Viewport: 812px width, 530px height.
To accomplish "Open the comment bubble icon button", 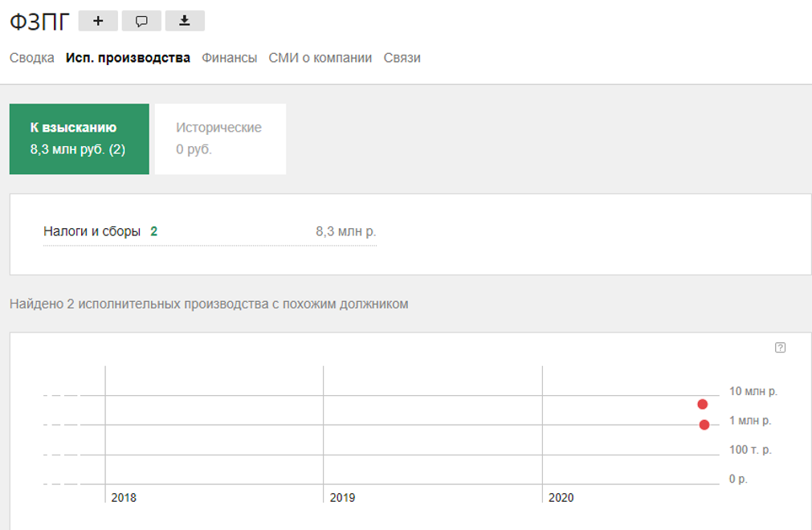I will [141, 21].
